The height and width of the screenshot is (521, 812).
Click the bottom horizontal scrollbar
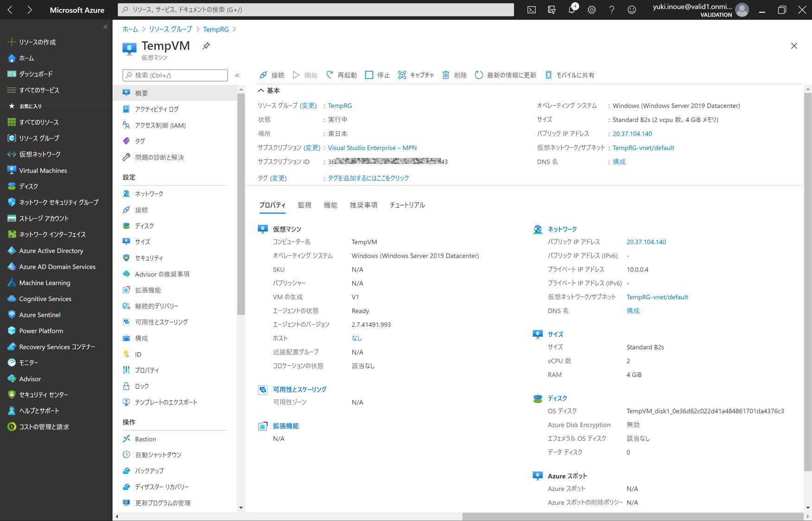[x=632, y=516]
